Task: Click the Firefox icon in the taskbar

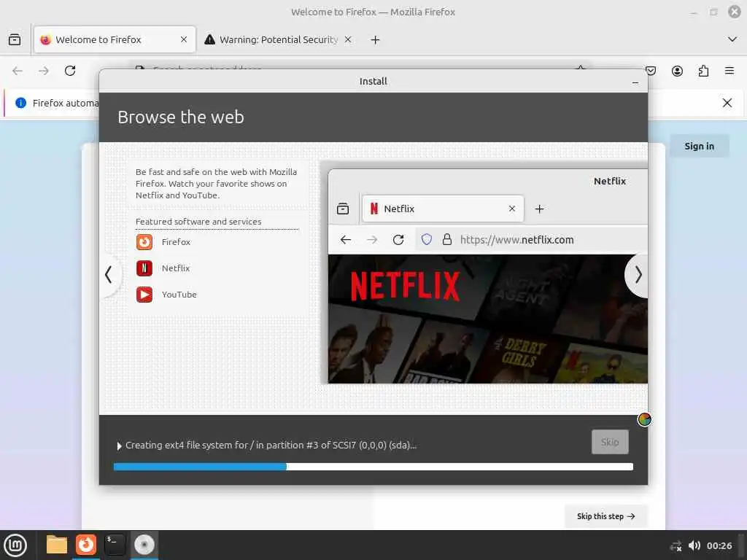Action: (86, 545)
